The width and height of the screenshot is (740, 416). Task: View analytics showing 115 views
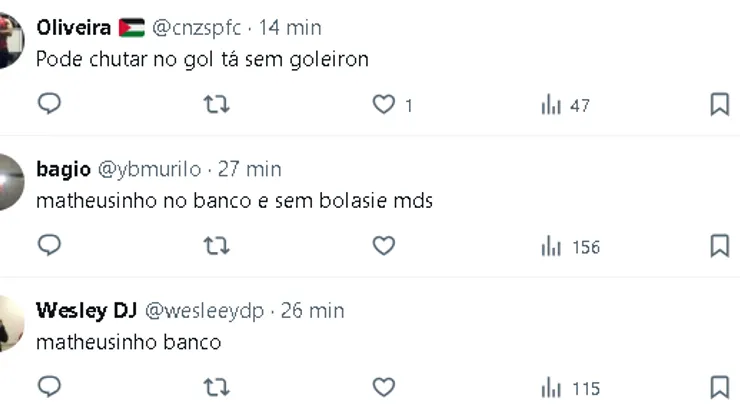pos(570,387)
